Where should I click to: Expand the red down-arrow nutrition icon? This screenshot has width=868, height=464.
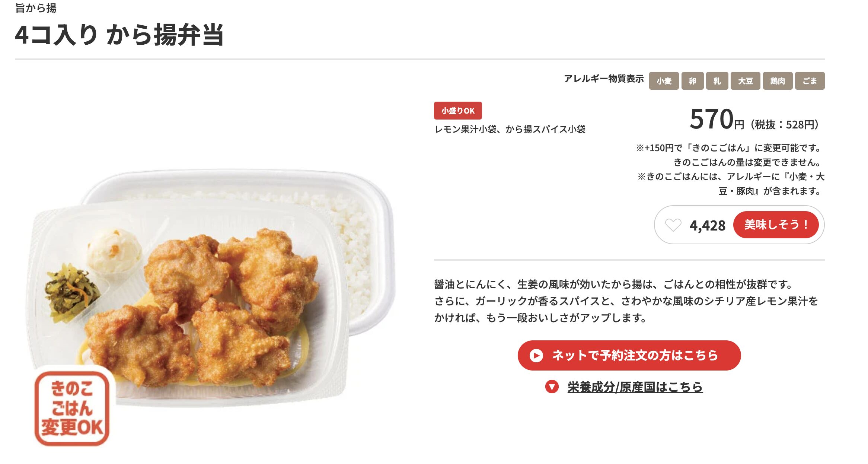click(x=552, y=387)
